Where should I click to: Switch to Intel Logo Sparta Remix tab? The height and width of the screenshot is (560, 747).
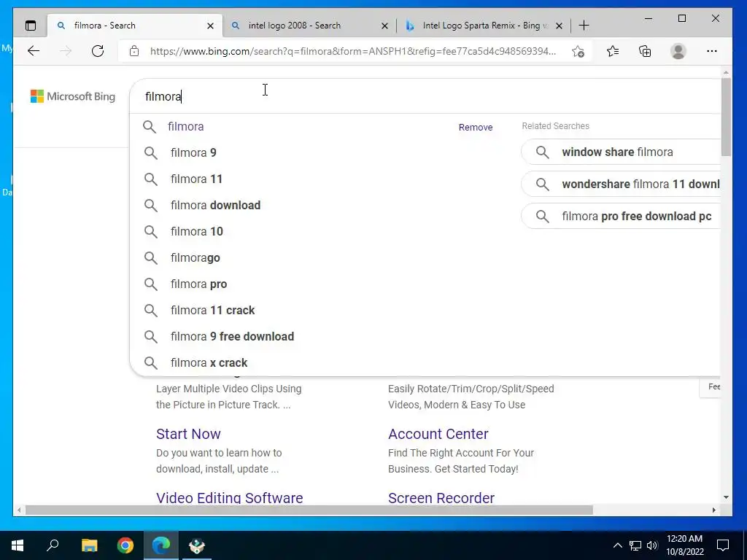coord(484,26)
